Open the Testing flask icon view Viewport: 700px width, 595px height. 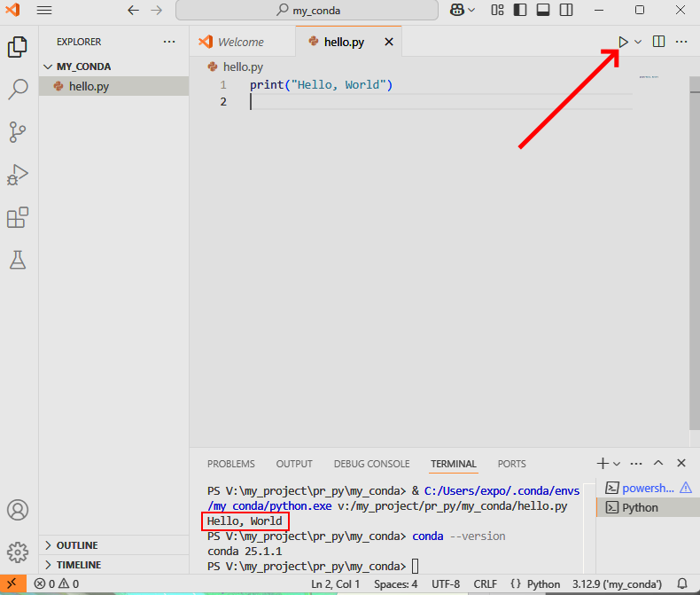click(18, 260)
